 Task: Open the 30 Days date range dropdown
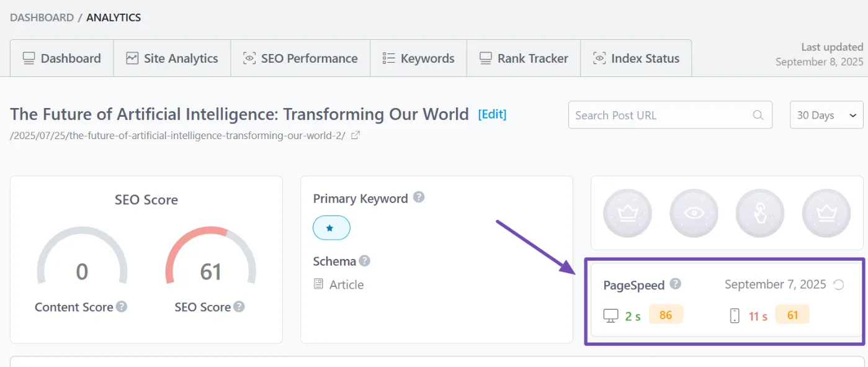[826, 115]
